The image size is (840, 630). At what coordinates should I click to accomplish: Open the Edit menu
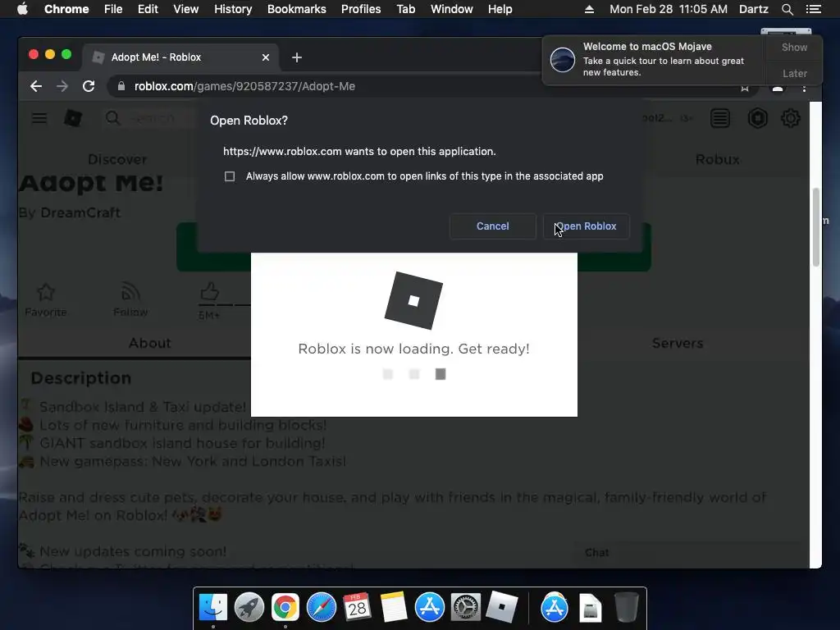(x=148, y=9)
